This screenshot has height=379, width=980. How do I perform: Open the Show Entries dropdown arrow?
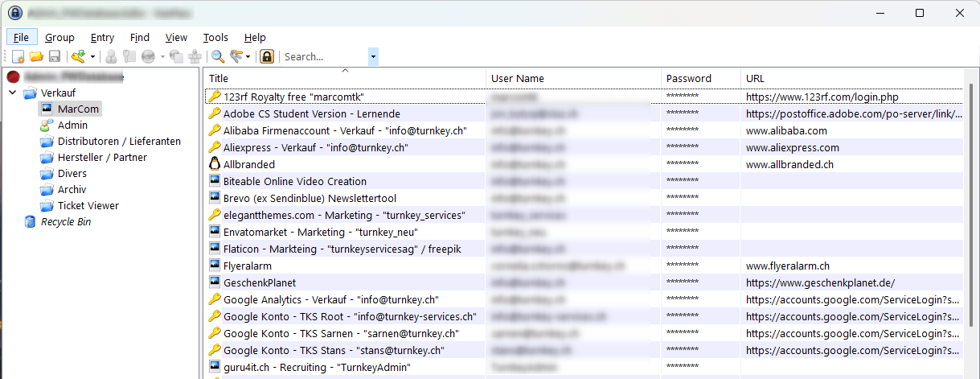tap(248, 56)
